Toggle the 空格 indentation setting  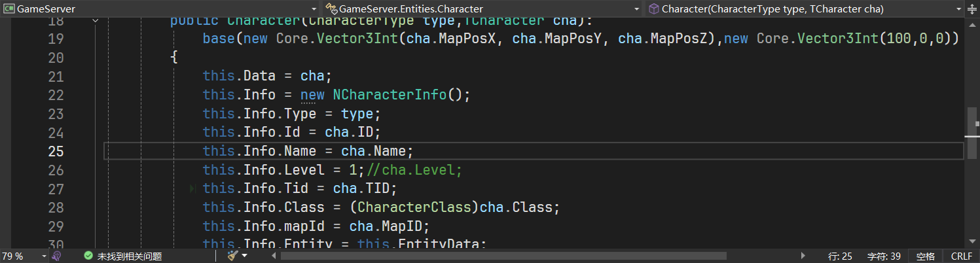(x=925, y=256)
